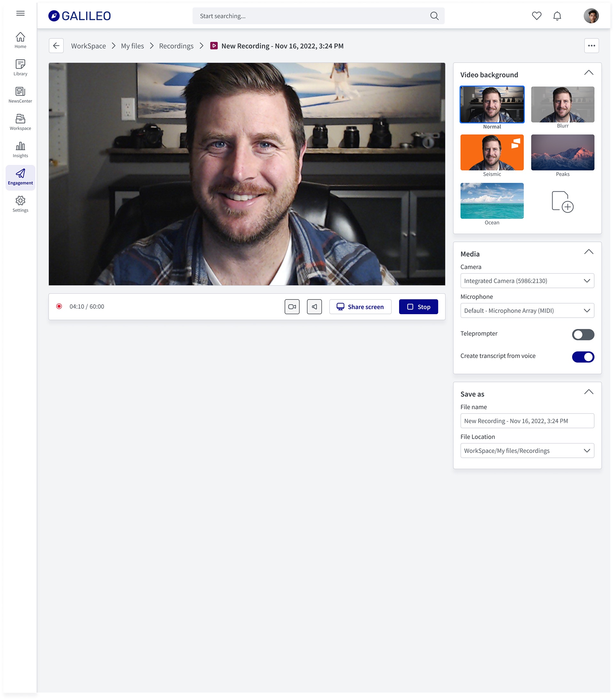Image resolution: width=614 pixels, height=700 pixels.
Task: Select the Peaks mountain background
Action: pos(562,152)
